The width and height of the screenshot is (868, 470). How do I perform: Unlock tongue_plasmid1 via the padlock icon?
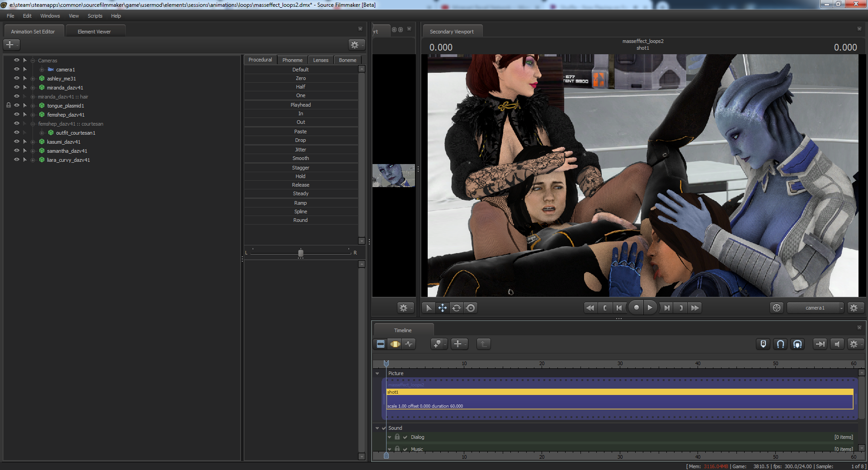tap(8, 105)
